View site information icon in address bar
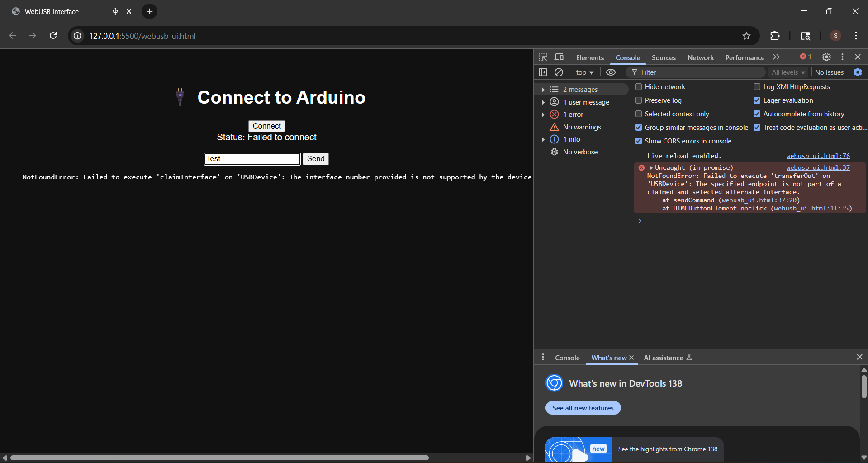Screen dimensions: 868x463 coord(78,36)
